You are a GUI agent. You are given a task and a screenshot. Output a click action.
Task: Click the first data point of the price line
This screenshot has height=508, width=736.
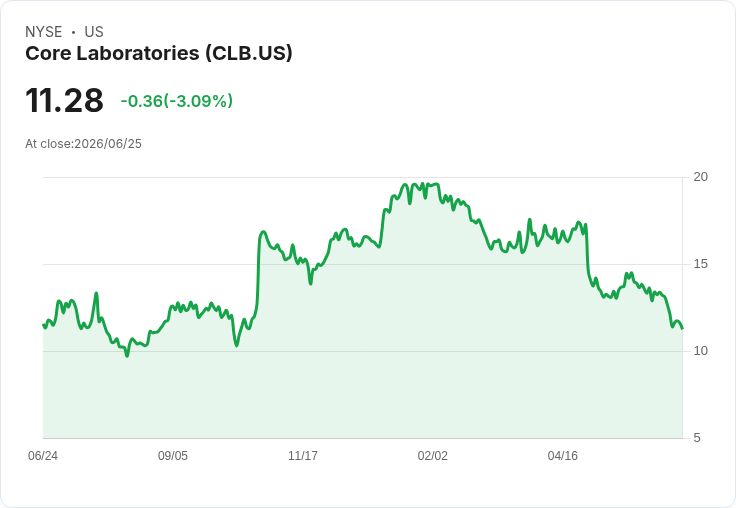43,324
